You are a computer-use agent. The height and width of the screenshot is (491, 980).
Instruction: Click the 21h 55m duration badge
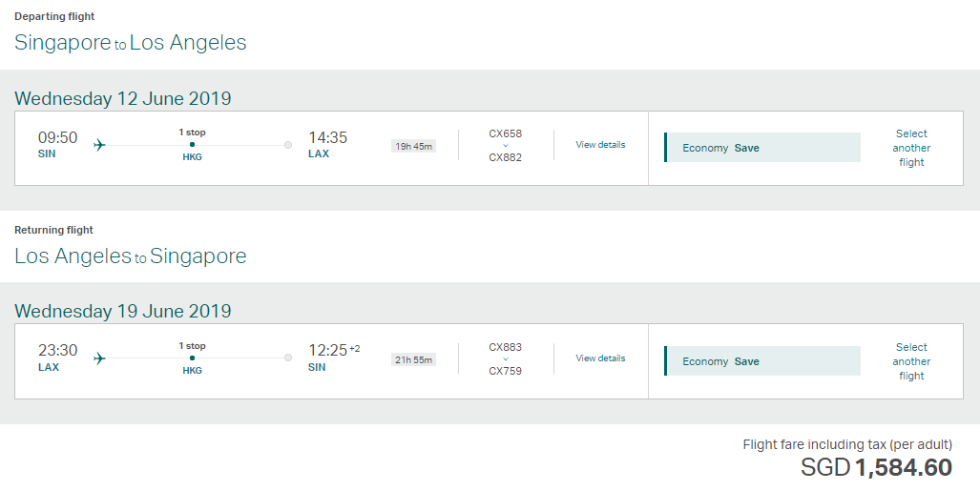[414, 359]
